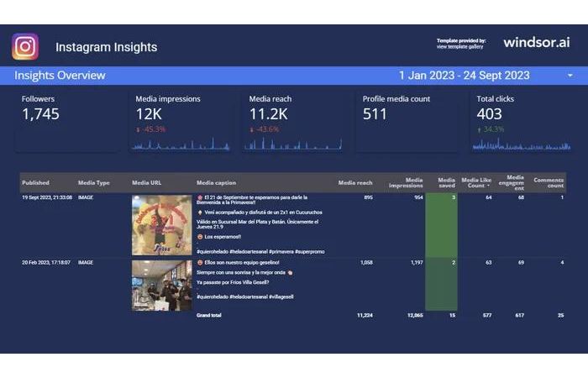
Task: Select the 1 Jan 2023 - 24 Sept 2023 date range
Action: (464, 76)
